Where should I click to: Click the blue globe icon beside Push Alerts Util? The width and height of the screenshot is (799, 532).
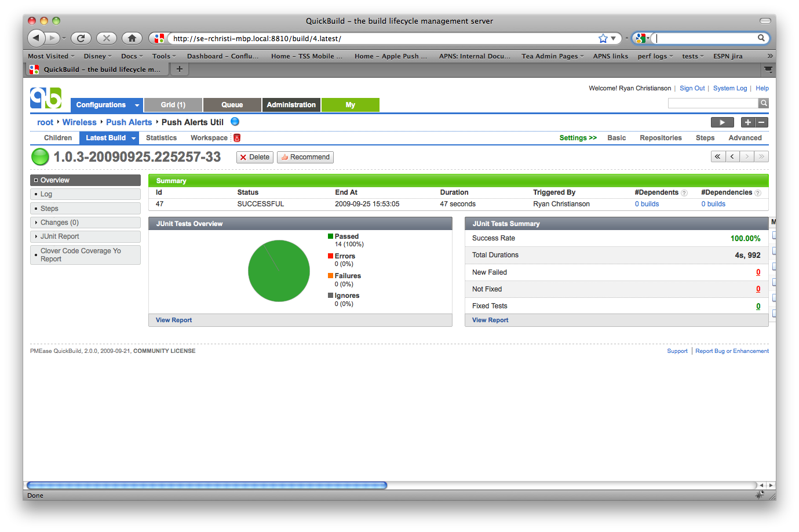pos(235,122)
